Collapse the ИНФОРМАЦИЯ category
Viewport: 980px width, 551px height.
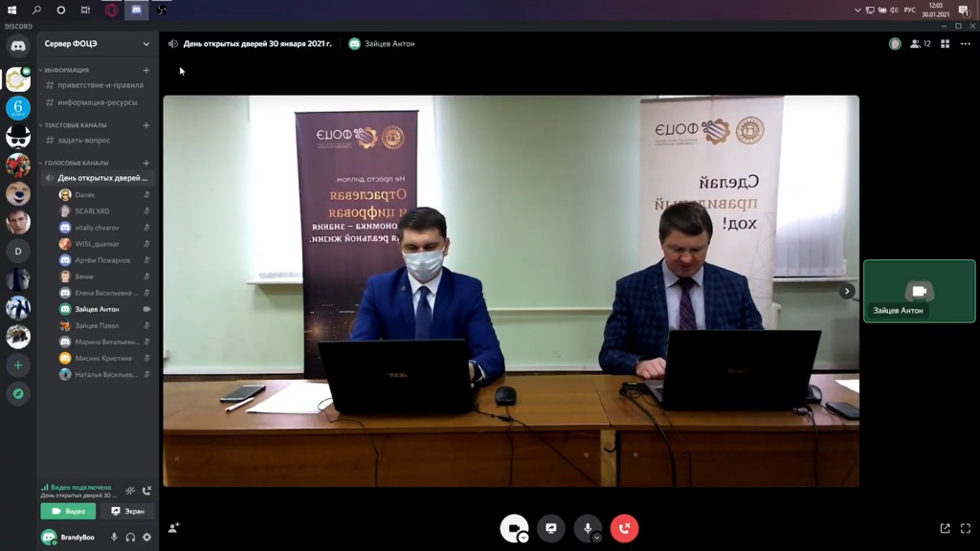[66, 70]
